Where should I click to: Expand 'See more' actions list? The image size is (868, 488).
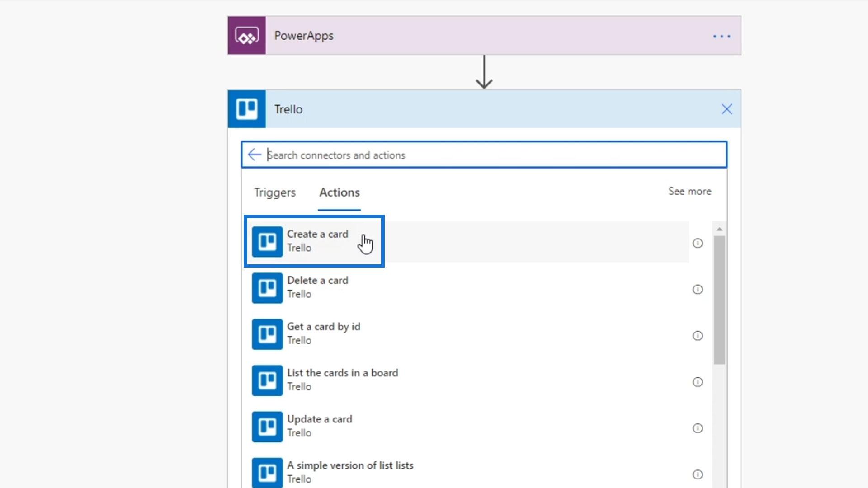point(690,191)
